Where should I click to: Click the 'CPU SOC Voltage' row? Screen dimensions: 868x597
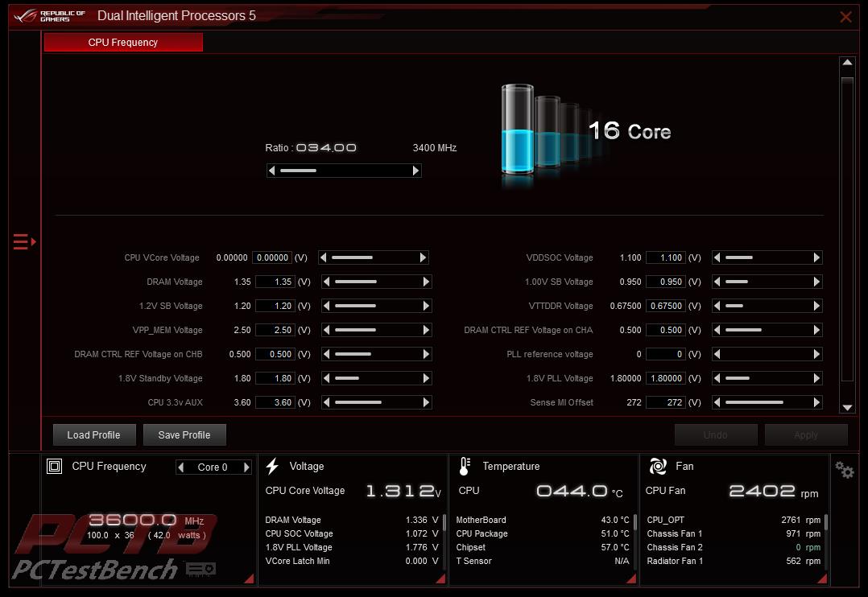click(x=352, y=534)
